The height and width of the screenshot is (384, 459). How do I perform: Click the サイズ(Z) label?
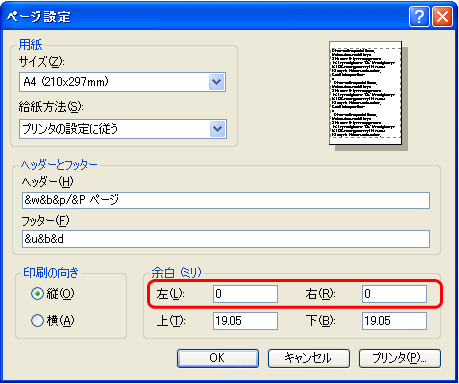(x=42, y=62)
